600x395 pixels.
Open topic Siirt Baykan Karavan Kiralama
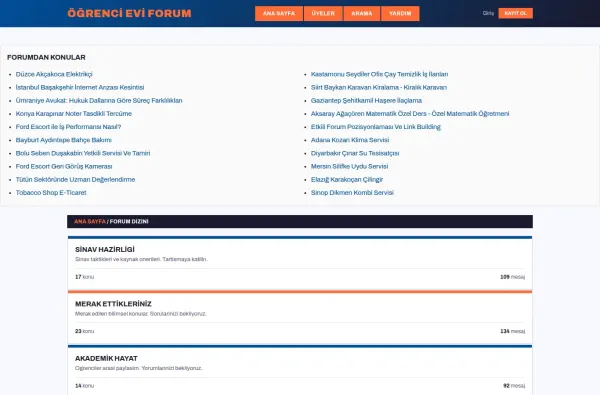pos(378,87)
